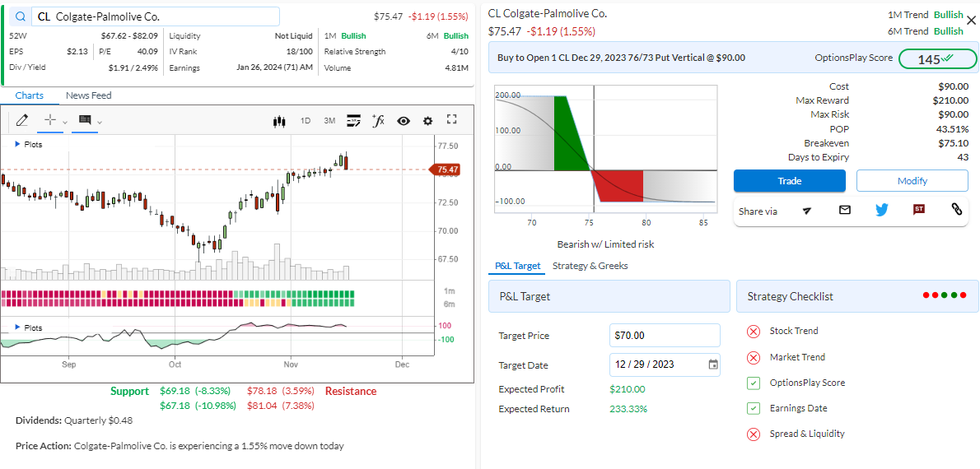Close the strategy panel with X

tap(971, 21)
